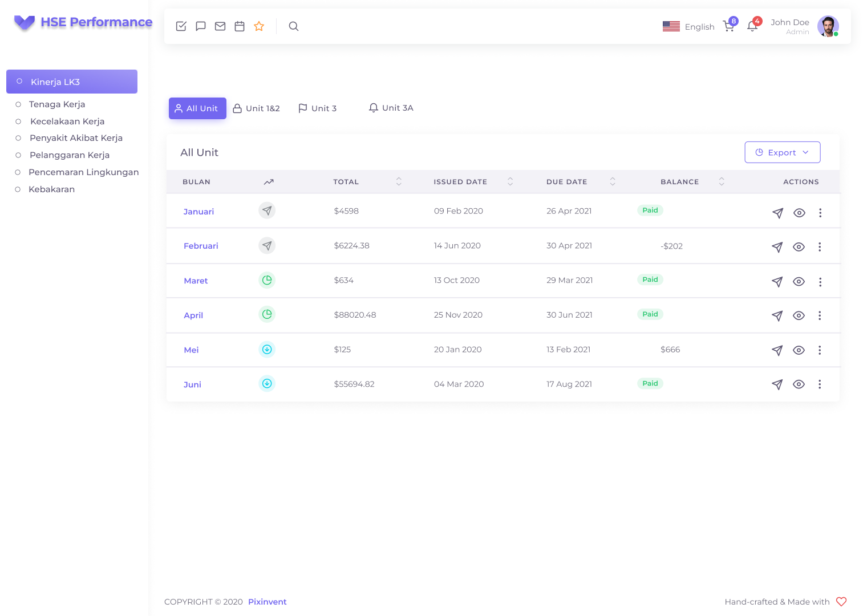Click the send icon in Januari row
Viewport: 863px width, 616px height.
(x=777, y=213)
